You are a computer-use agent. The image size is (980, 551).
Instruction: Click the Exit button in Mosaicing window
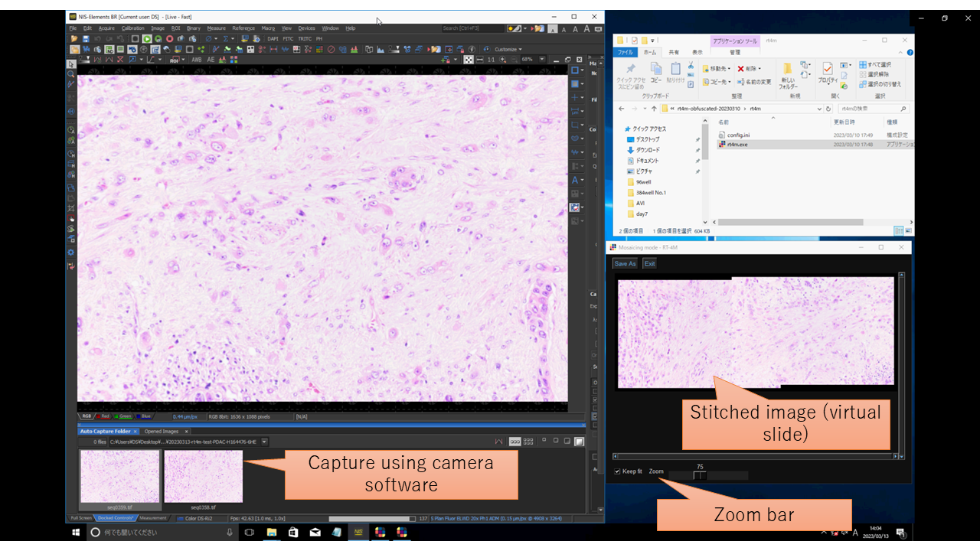(x=649, y=263)
